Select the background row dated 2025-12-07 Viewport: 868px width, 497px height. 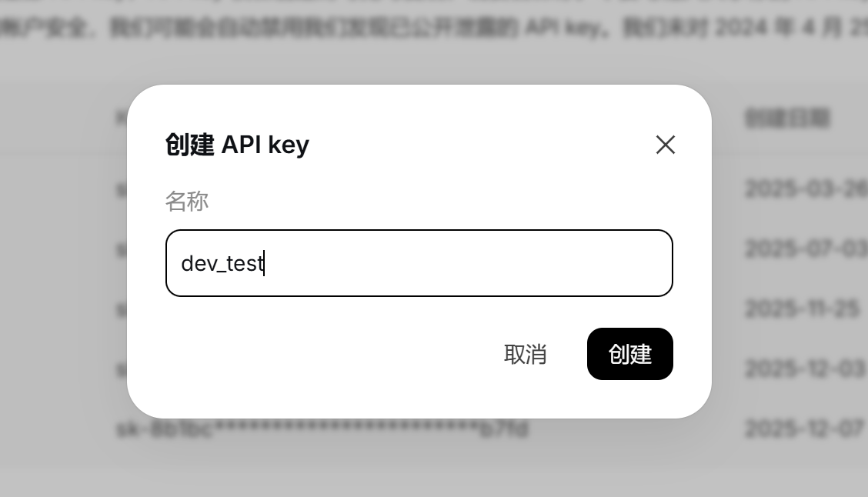(806, 429)
